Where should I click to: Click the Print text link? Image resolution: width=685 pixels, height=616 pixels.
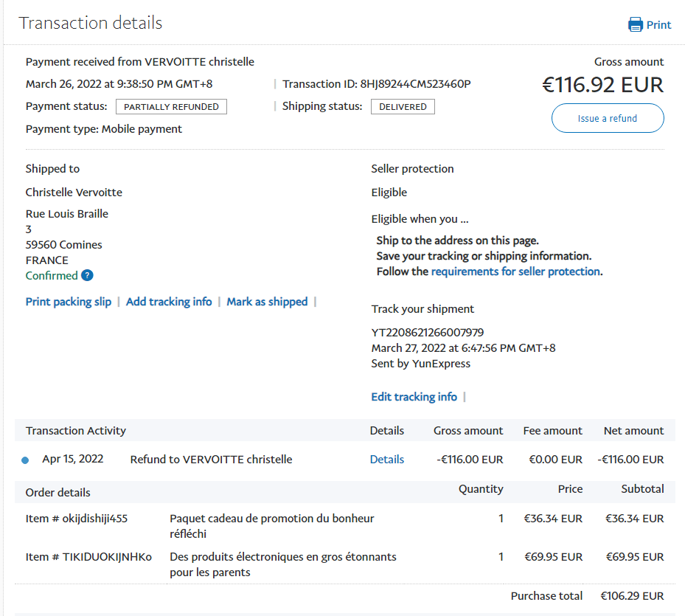pos(658,25)
